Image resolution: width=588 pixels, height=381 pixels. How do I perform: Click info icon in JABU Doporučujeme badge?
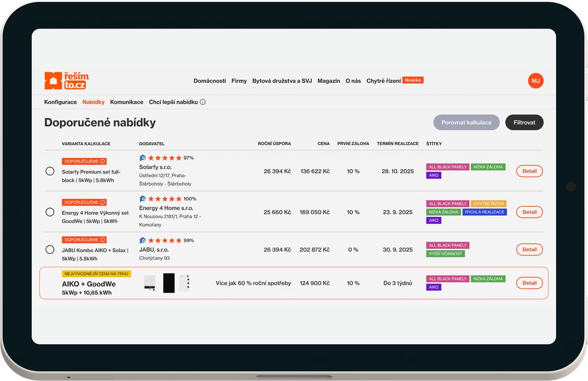coord(102,240)
